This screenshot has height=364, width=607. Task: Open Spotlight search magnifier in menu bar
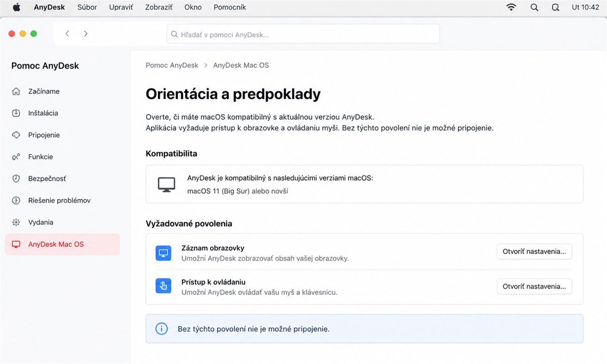click(534, 7)
